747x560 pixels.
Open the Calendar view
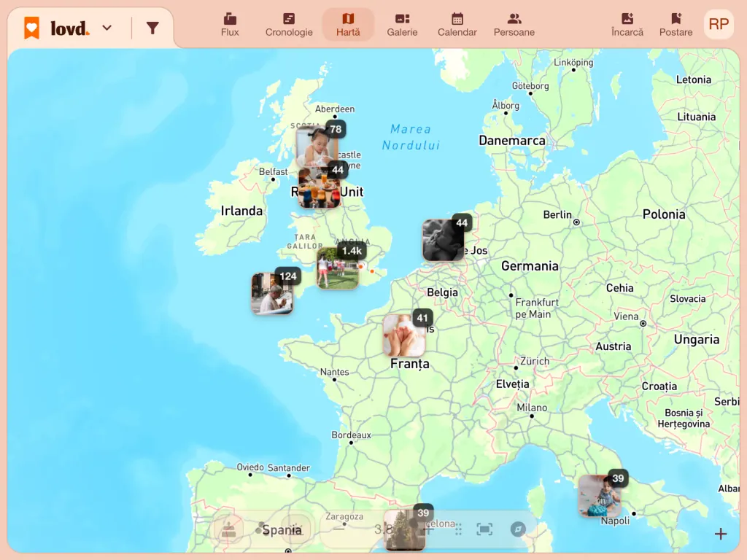(457, 25)
